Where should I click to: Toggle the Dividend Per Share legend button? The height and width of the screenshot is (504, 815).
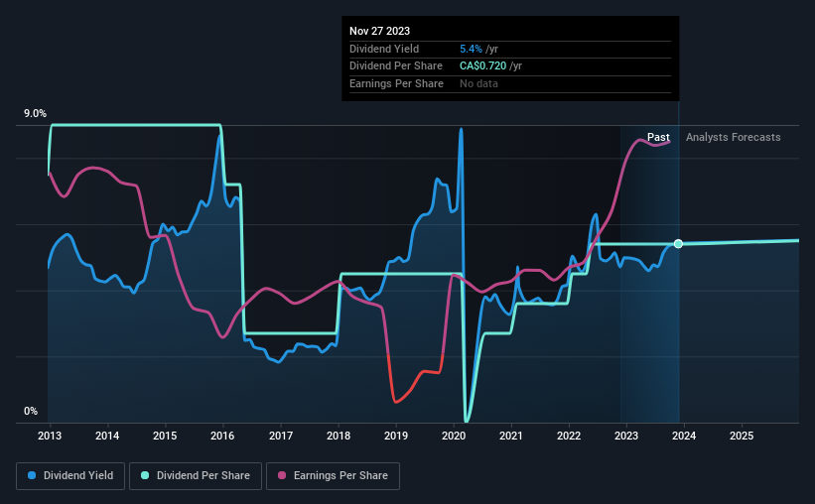[x=196, y=476]
